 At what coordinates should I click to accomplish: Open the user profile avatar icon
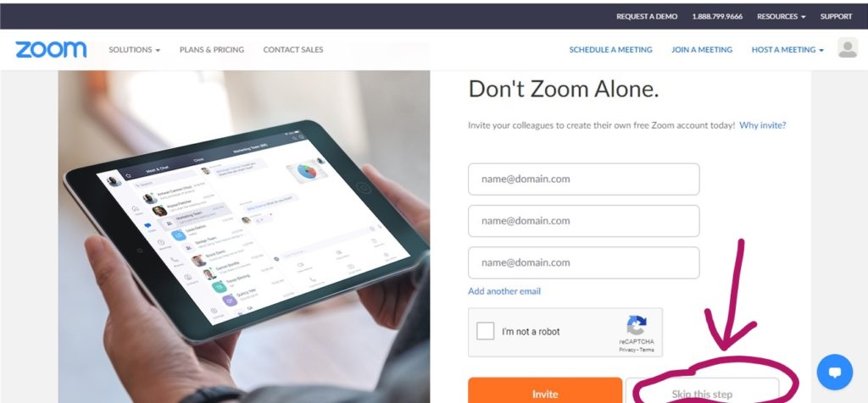(848, 48)
